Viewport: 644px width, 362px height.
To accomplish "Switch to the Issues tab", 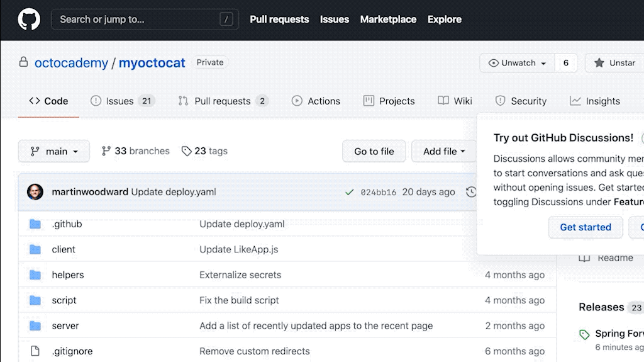I will pos(123,101).
